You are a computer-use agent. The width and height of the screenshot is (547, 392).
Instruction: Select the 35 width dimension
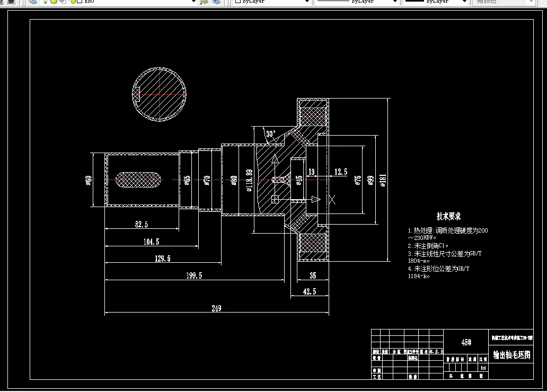(313, 275)
